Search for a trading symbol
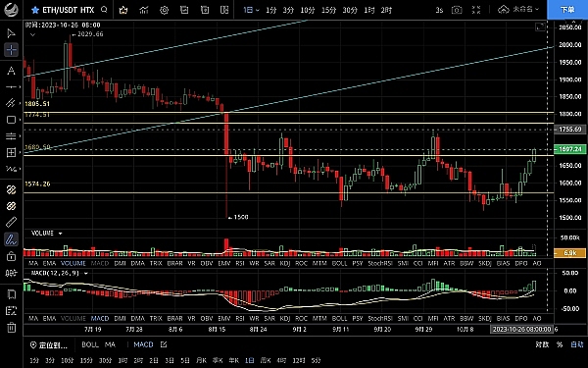Viewport: 588px width, 368px height. click(104, 10)
